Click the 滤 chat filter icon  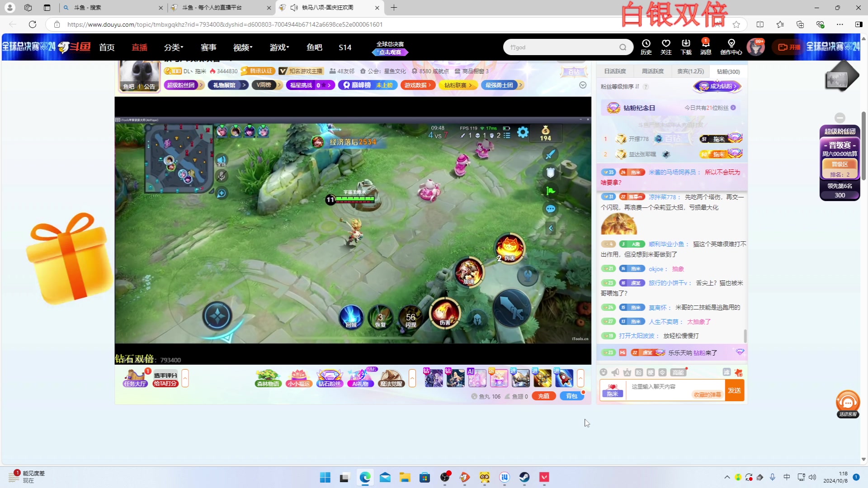[x=726, y=372]
